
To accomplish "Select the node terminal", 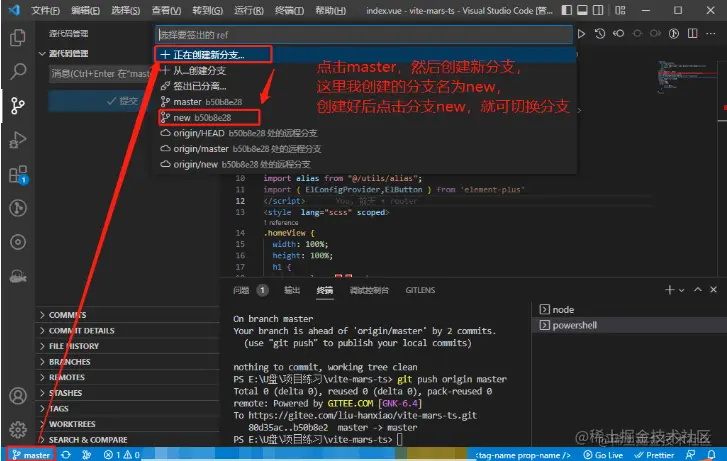I will pos(629,309).
